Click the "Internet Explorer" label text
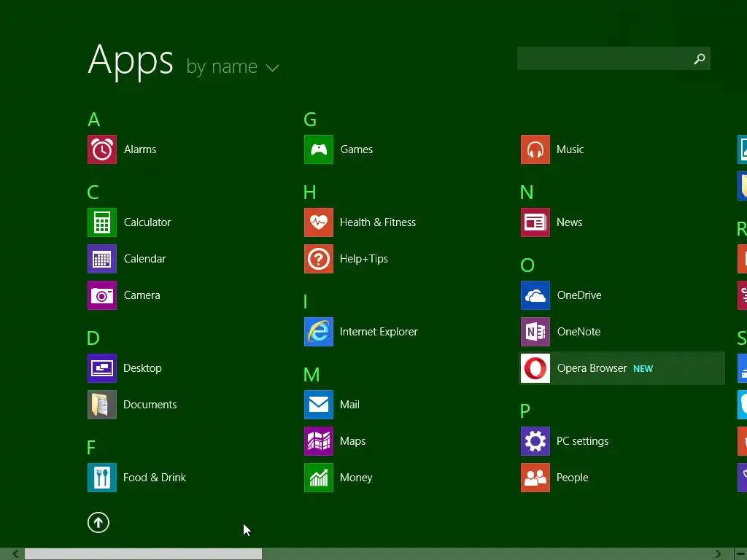The image size is (747, 560). [x=379, y=332]
